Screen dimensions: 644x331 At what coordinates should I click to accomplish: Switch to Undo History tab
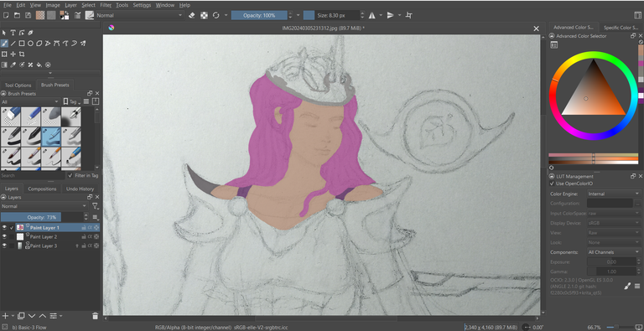click(80, 189)
